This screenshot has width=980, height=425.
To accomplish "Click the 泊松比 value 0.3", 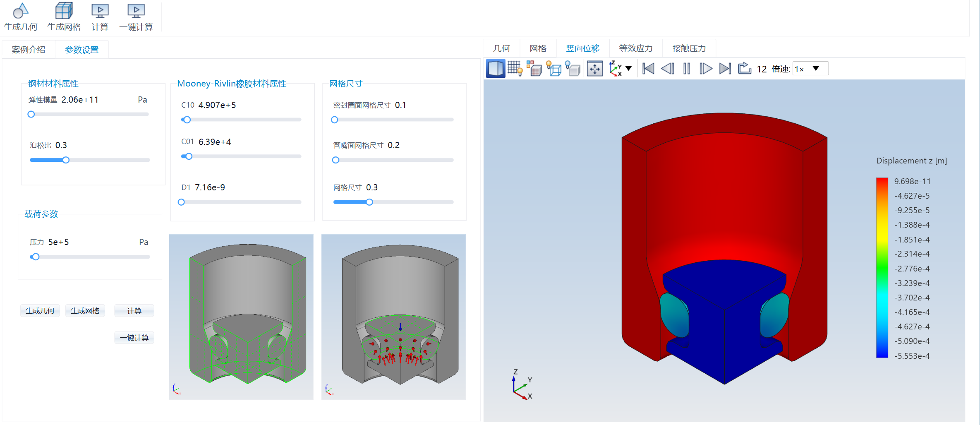I will coord(61,145).
